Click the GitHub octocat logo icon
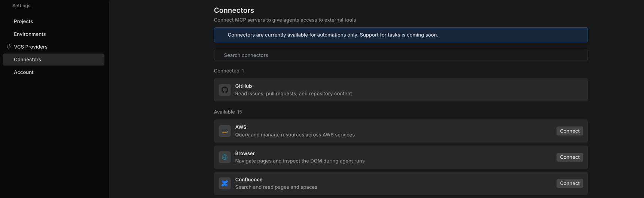The width and height of the screenshot is (644, 198). (225, 90)
